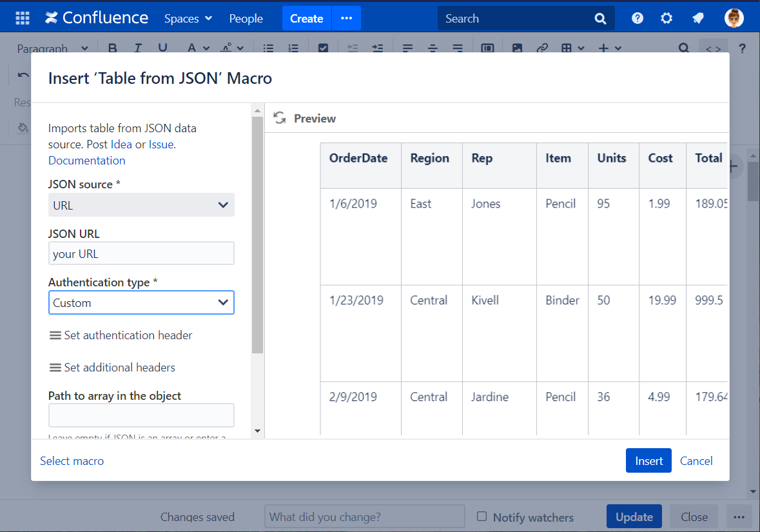The height and width of the screenshot is (532, 760).
Task: Open the settings gear icon
Action: coord(667,18)
